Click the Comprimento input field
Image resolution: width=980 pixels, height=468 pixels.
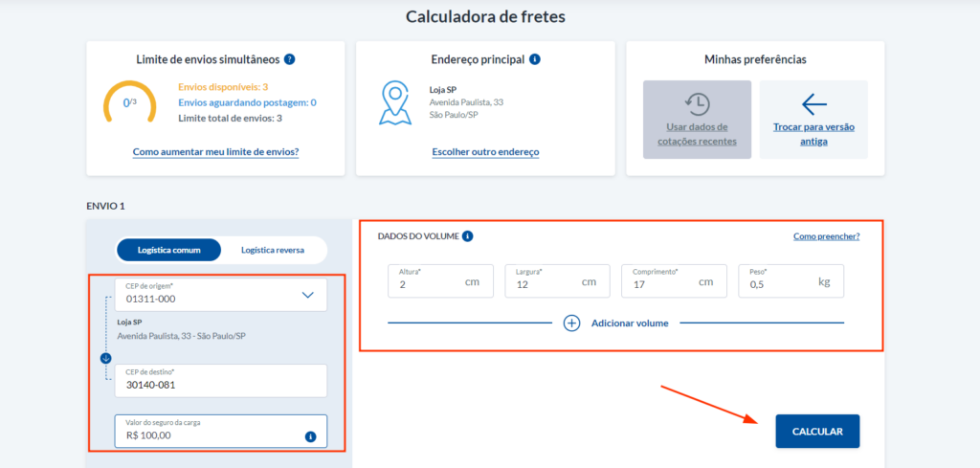pos(674,280)
